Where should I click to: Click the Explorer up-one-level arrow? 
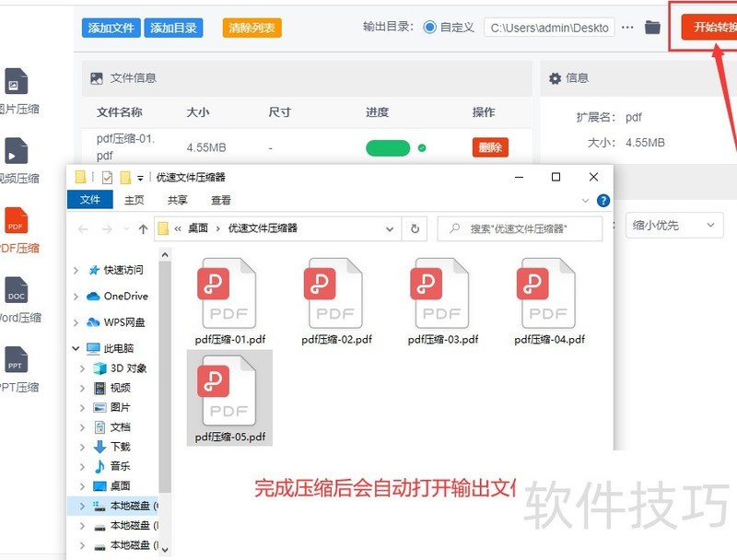[143, 228]
